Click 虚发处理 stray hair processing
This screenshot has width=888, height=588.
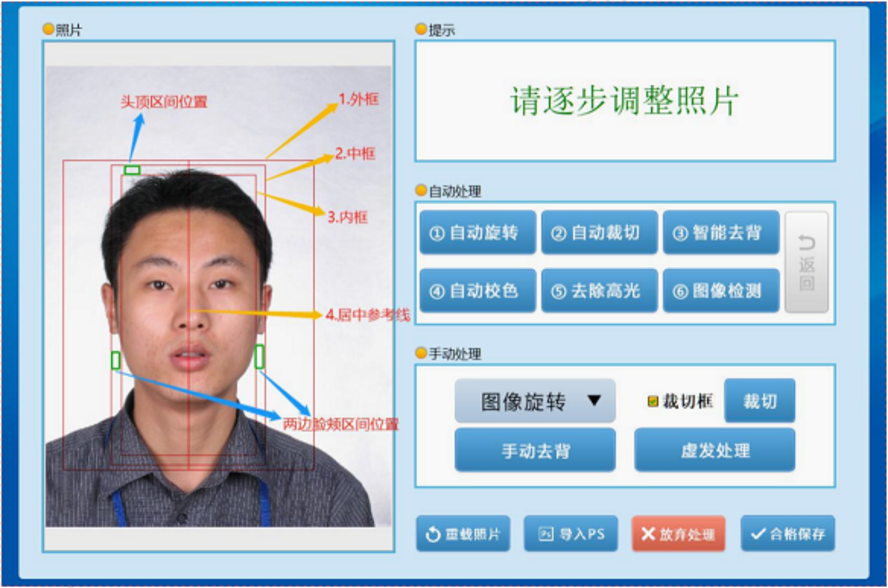pyautogui.click(x=715, y=450)
